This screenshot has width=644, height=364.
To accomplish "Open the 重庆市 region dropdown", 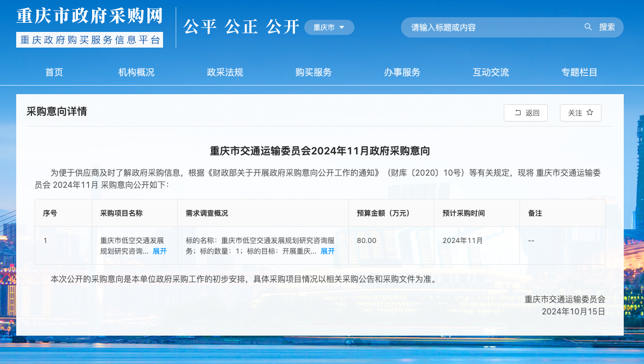I will pyautogui.click(x=329, y=27).
